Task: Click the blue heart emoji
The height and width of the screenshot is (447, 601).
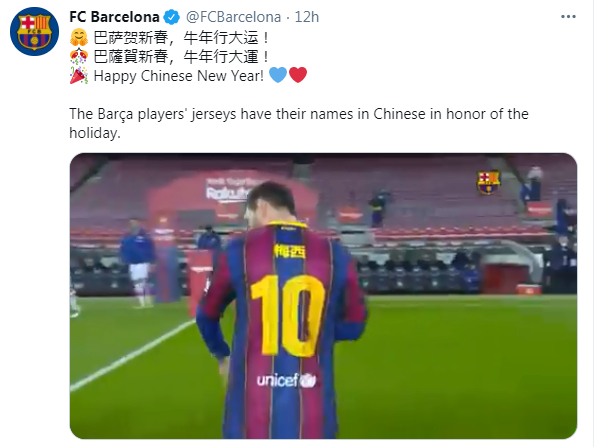Action: click(278, 76)
